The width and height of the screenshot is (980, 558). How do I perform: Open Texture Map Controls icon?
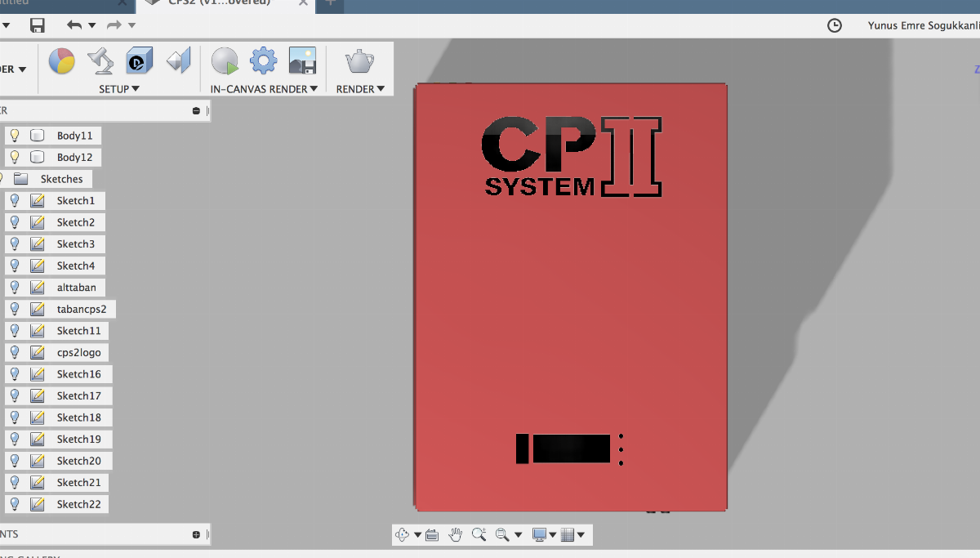click(178, 60)
